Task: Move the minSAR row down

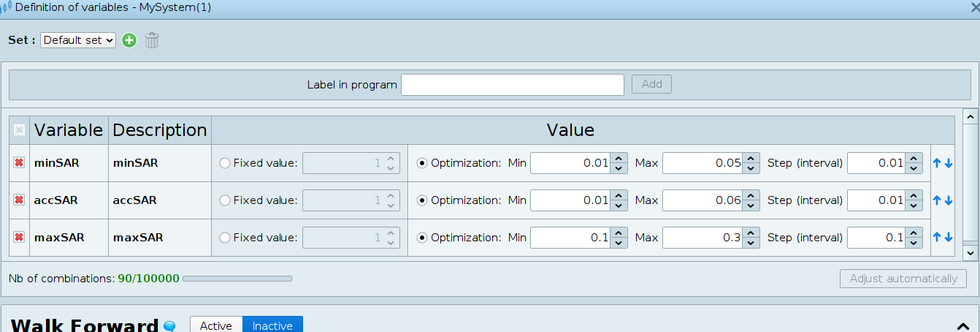Action: (x=949, y=163)
